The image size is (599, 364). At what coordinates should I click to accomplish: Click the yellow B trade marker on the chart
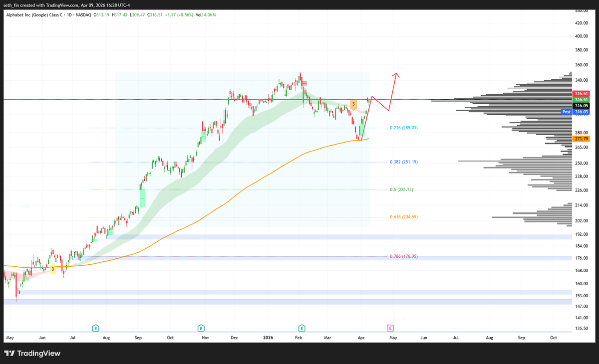coord(53,269)
